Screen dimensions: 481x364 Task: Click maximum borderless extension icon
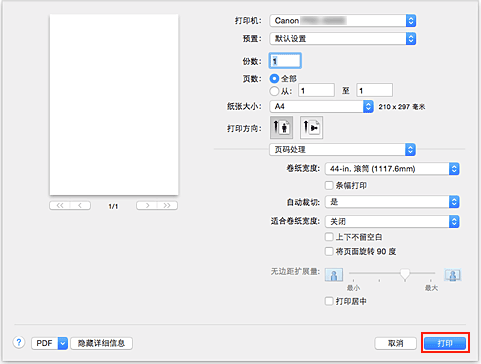[453, 275]
